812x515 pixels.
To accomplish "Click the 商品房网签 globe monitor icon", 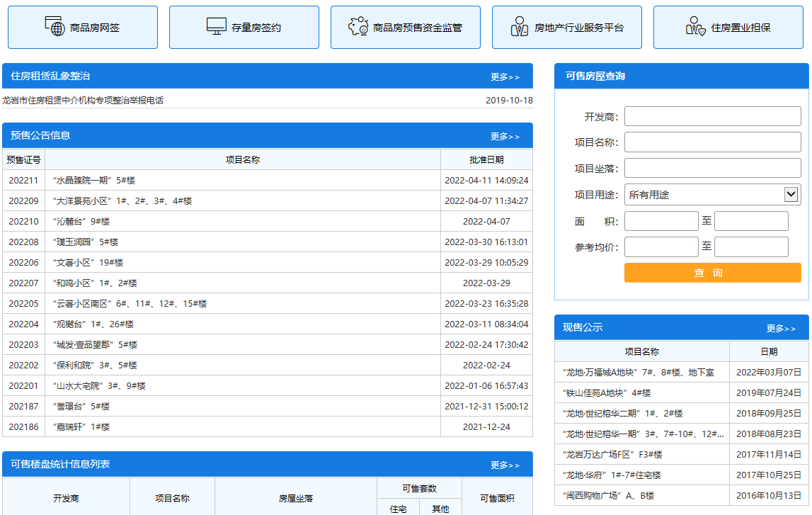I will [55, 27].
